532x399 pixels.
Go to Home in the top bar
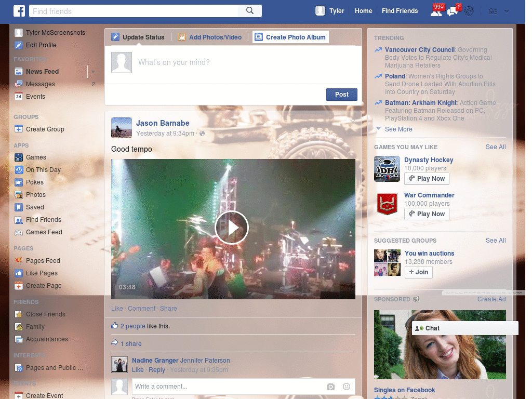(363, 11)
